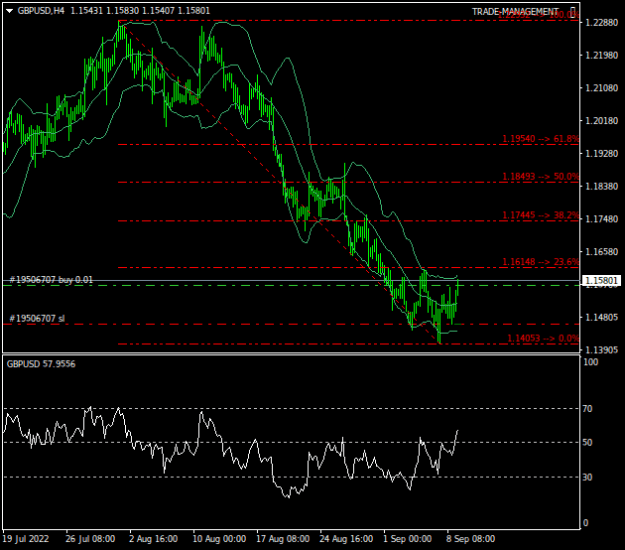Screen dimensions: 625x550
Task: Click the Fibonacci label 1.18493 --> 50.0%
Action: click(540, 177)
